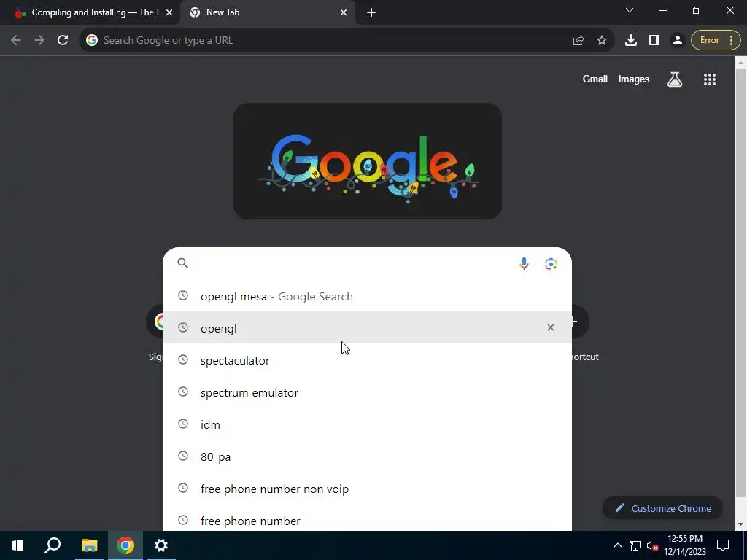Screen dimensions: 747x560
Task: Click the magnifier icon in the search box
Action: (183, 262)
